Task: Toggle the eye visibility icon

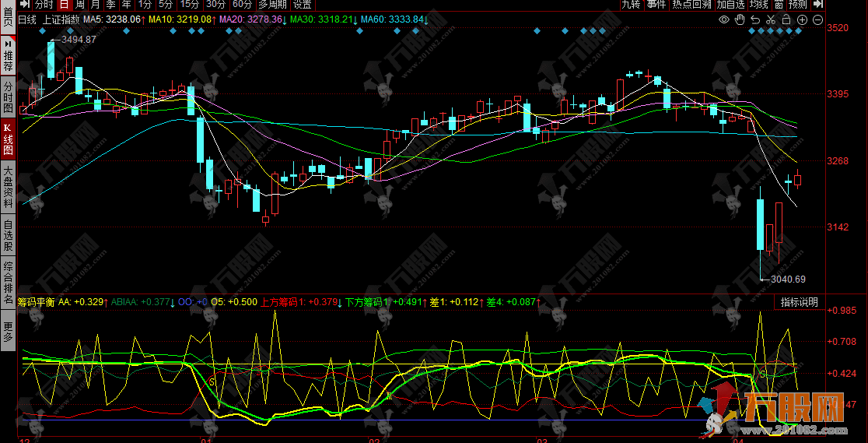Action: 723,19
